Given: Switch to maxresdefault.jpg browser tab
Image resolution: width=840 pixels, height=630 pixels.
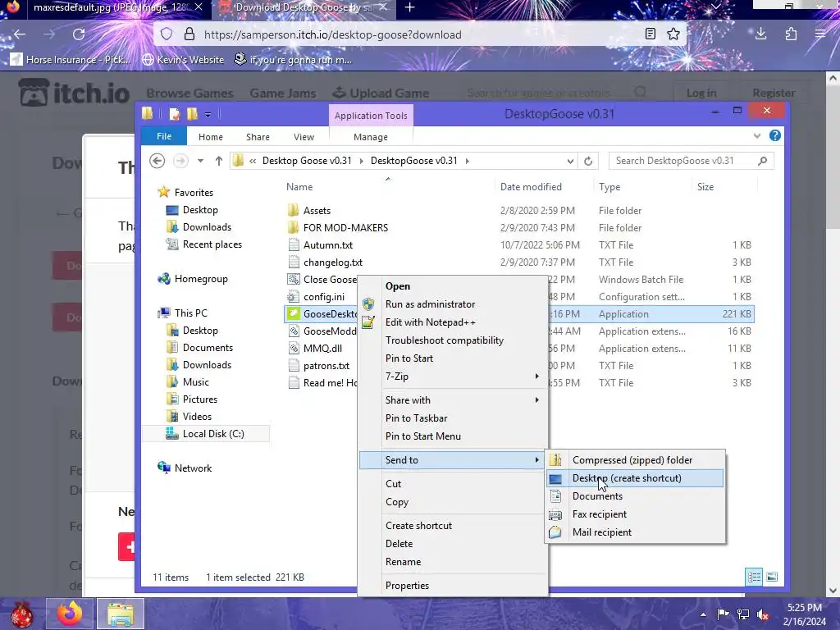Looking at the screenshot, I should 113,7.
